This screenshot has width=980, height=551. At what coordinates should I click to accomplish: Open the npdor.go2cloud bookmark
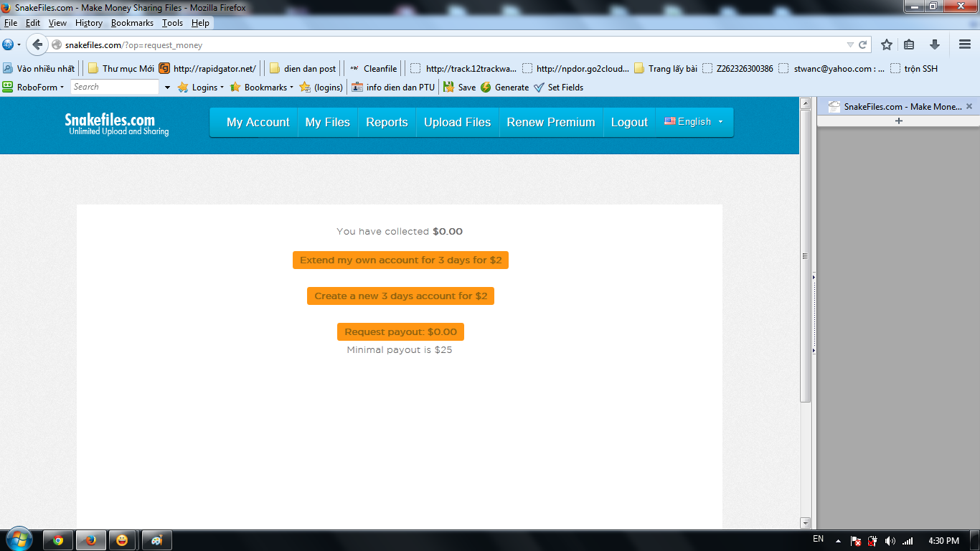click(575, 69)
